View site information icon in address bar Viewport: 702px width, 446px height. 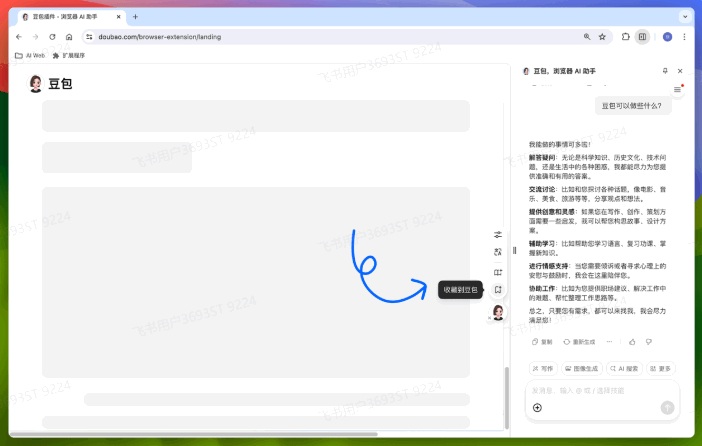point(89,37)
